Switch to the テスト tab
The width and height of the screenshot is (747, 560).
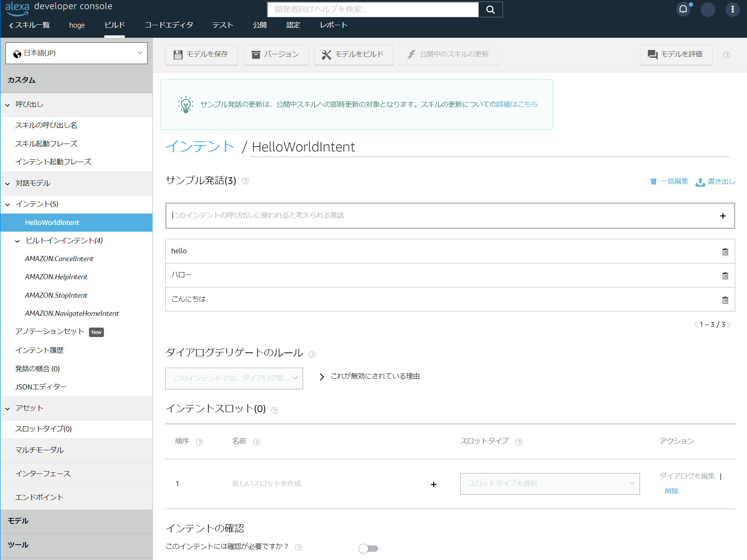click(x=223, y=25)
